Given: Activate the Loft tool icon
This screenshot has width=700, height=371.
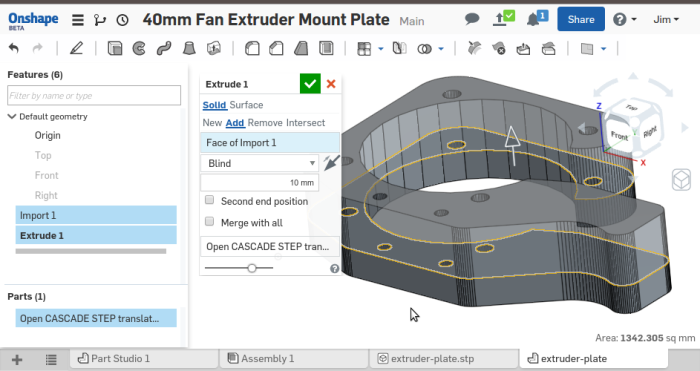Looking at the screenshot, I should pos(189,48).
